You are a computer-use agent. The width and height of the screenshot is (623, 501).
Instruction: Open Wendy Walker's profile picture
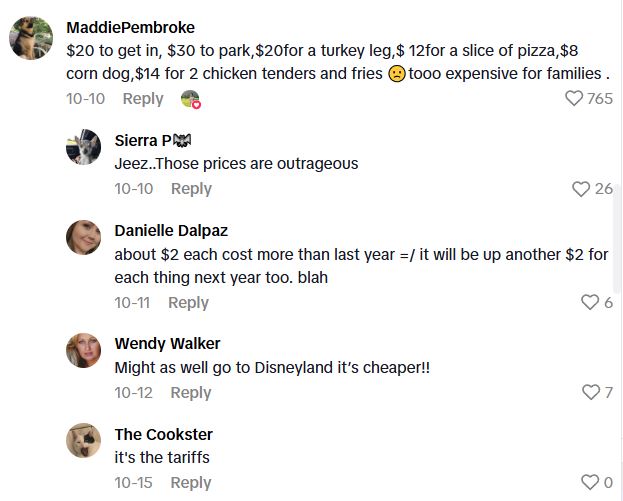pyautogui.click(x=83, y=350)
